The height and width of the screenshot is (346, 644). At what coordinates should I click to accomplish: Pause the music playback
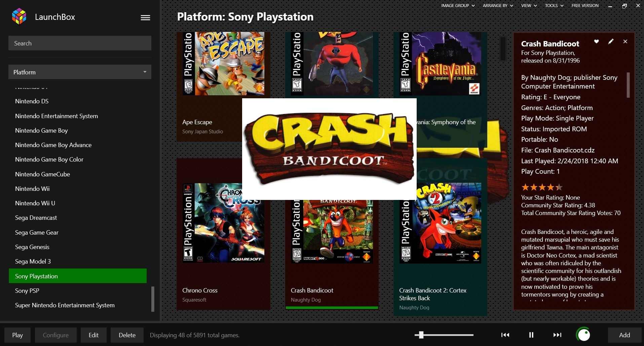click(x=531, y=335)
